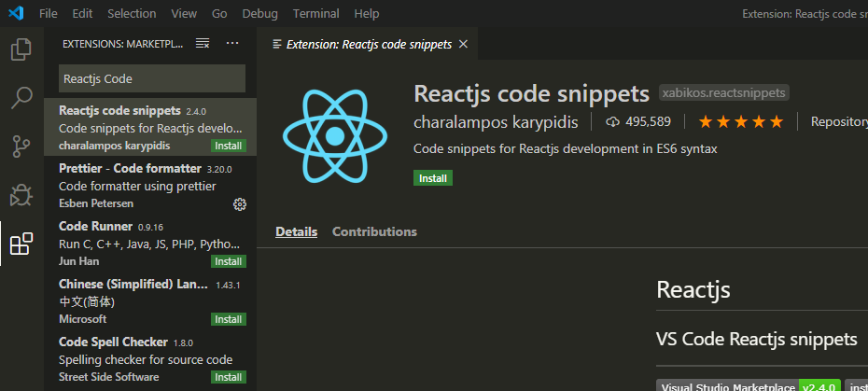Focus the extensions search box
868x391 pixels.
click(x=152, y=78)
